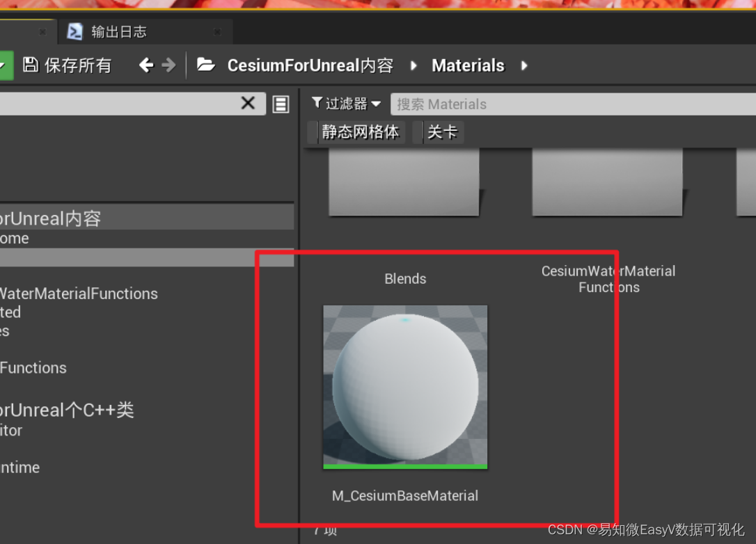The height and width of the screenshot is (544, 756).
Task: Select the M_CesiumBaseMaterial sphere thumbnail
Action: (405, 387)
